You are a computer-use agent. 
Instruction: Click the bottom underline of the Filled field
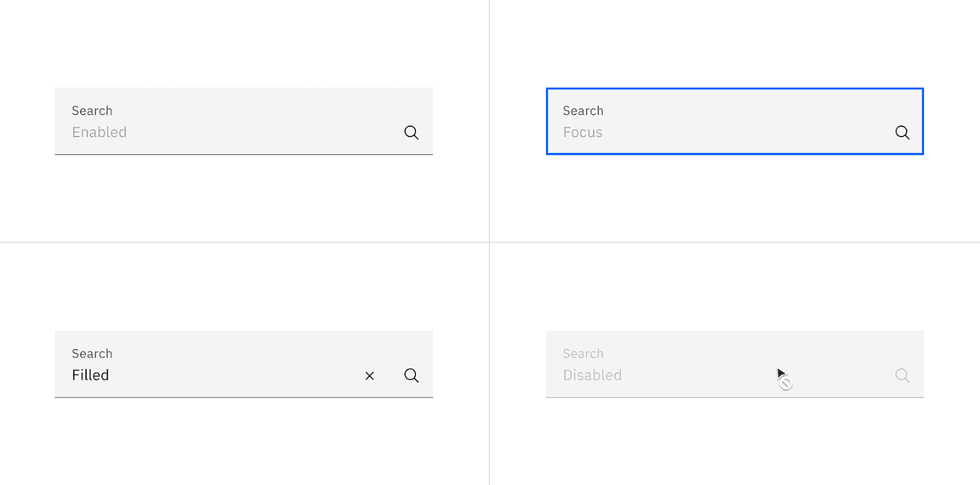point(243,397)
